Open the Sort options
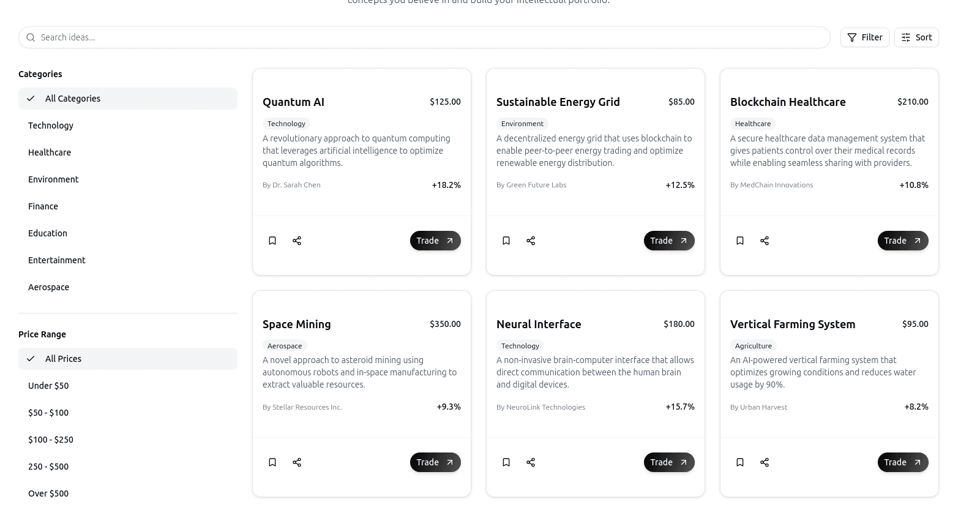980x518 pixels. [916, 37]
